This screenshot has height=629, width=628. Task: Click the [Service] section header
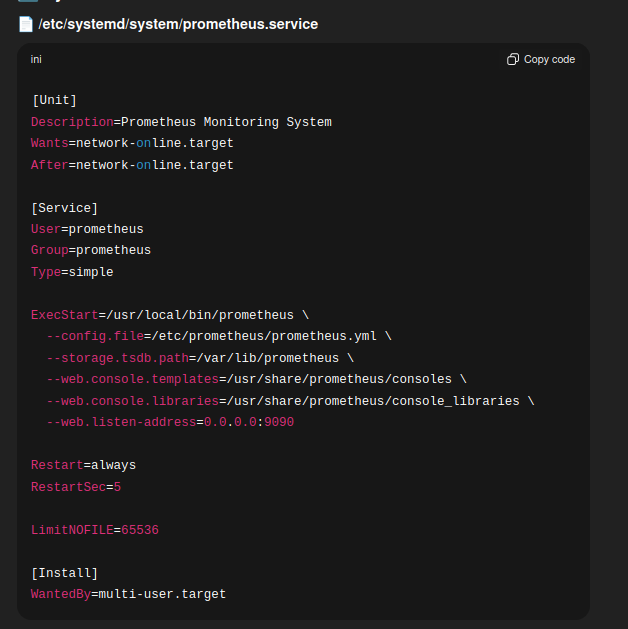coord(65,208)
